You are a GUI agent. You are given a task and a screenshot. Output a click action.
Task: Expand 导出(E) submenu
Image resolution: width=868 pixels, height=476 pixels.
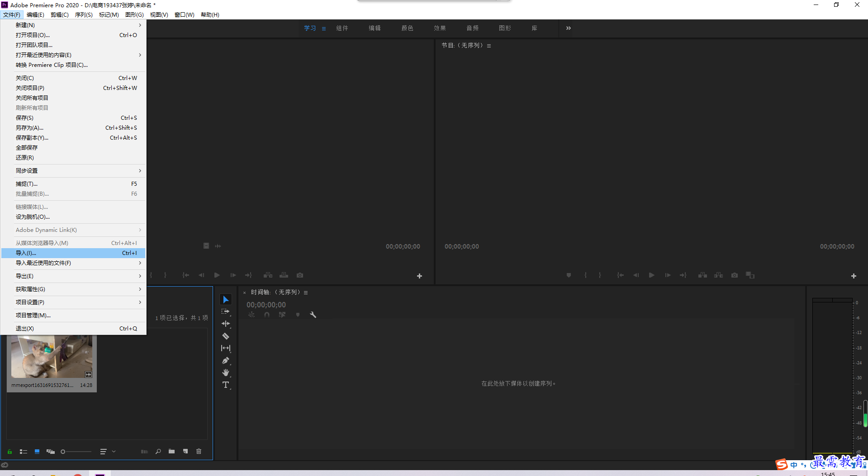(73, 276)
